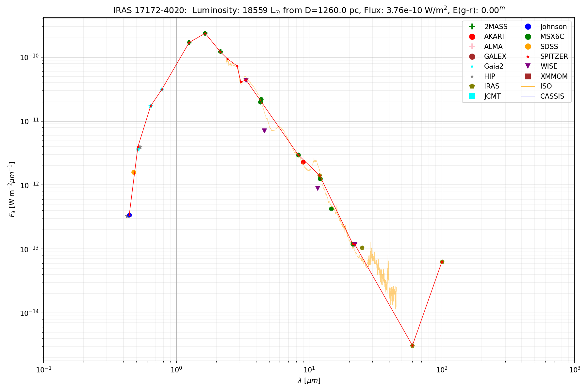Click the SPITZER red star legend marker
This screenshot has width=588, height=392.
pyautogui.click(x=528, y=57)
